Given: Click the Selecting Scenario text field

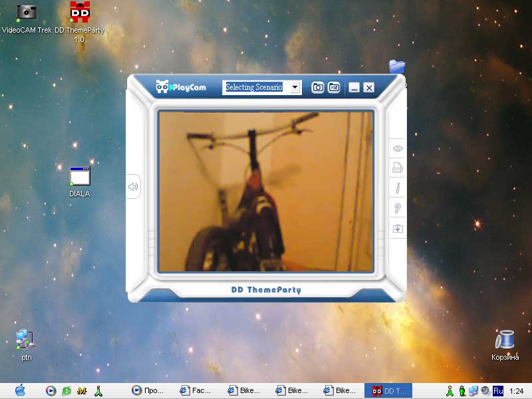Looking at the screenshot, I should (x=255, y=87).
